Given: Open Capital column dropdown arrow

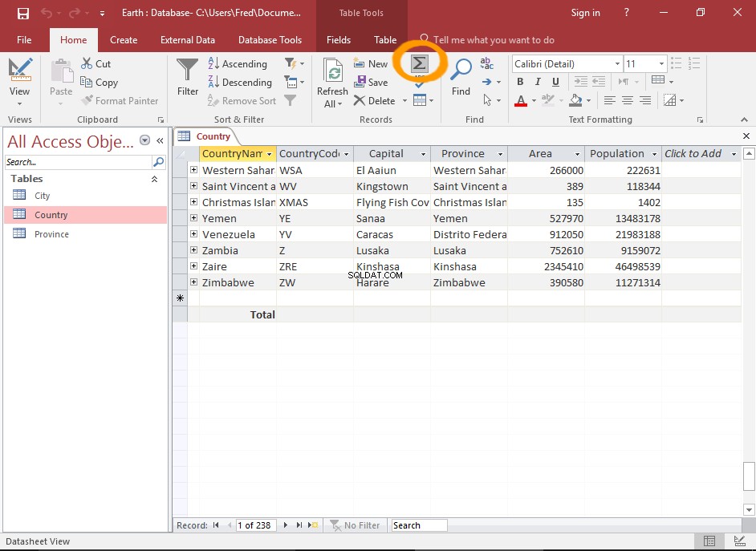Looking at the screenshot, I should click(x=423, y=154).
